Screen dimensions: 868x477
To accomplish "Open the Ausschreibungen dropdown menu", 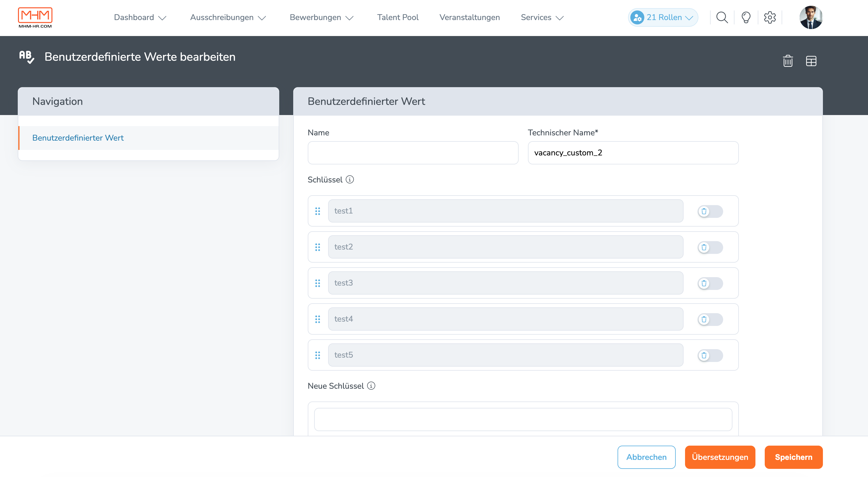I will (x=228, y=17).
